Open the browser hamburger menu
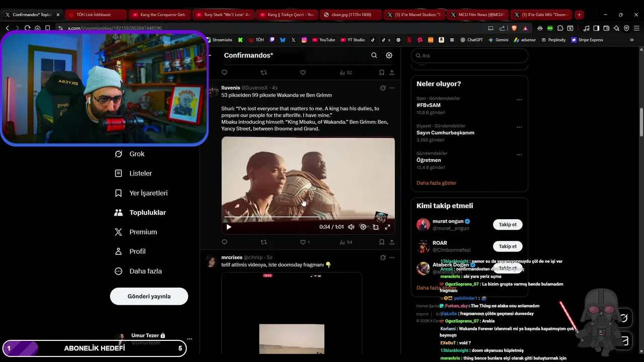This screenshot has width=644, height=362. (x=637, y=28)
